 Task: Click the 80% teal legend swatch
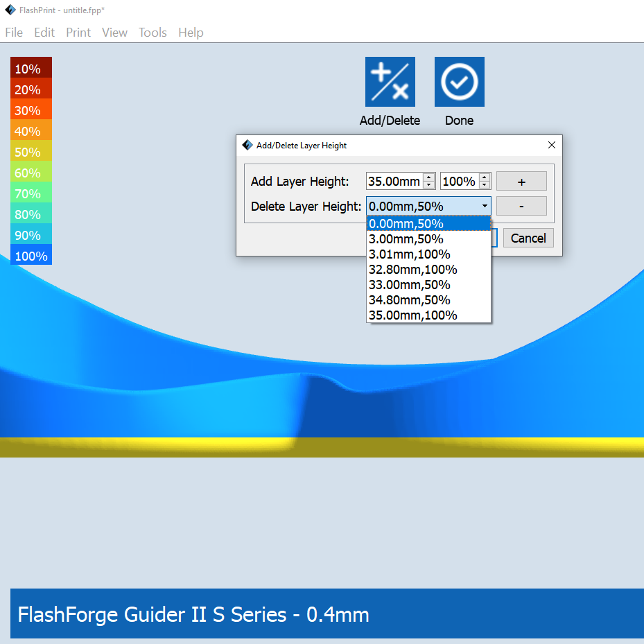click(x=31, y=213)
